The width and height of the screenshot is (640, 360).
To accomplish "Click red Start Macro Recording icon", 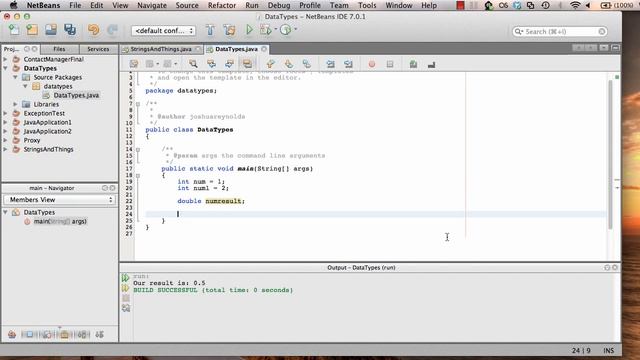I will [372, 64].
